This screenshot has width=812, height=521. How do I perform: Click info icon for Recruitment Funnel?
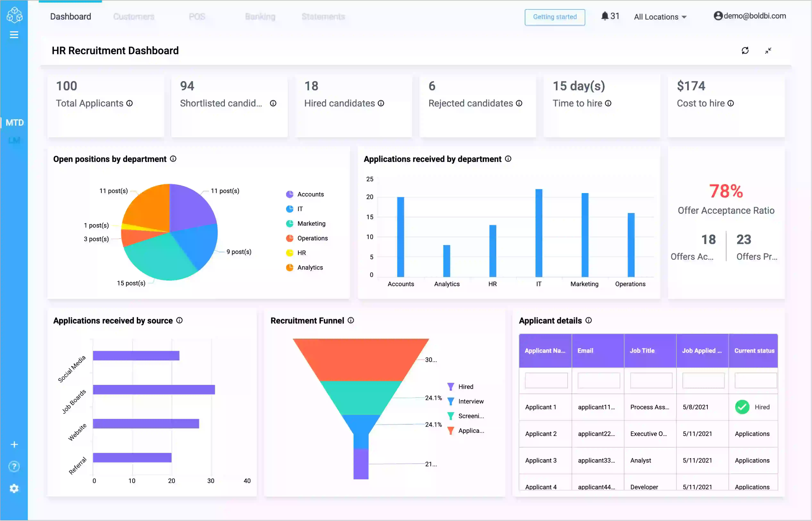pyautogui.click(x=351, y=321)
